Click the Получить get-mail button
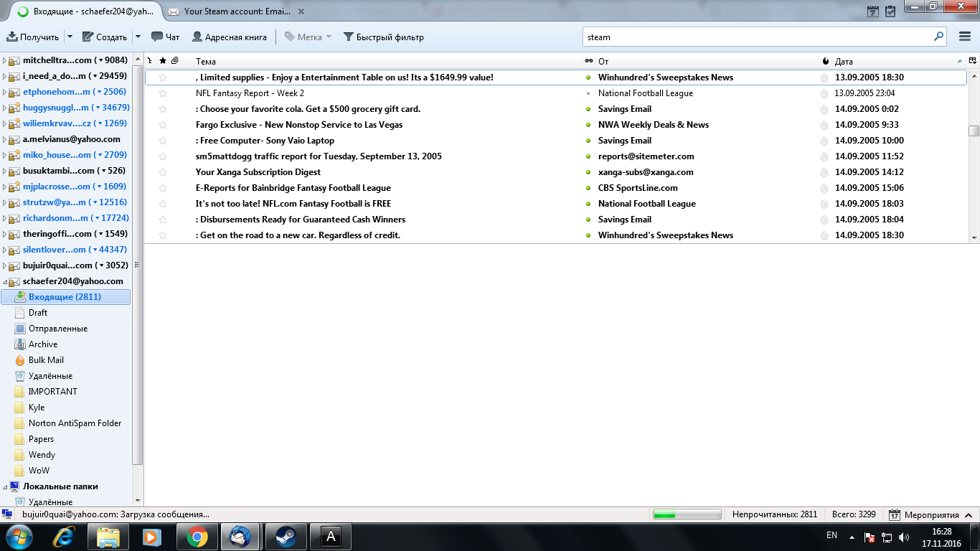 coord(33,37)
